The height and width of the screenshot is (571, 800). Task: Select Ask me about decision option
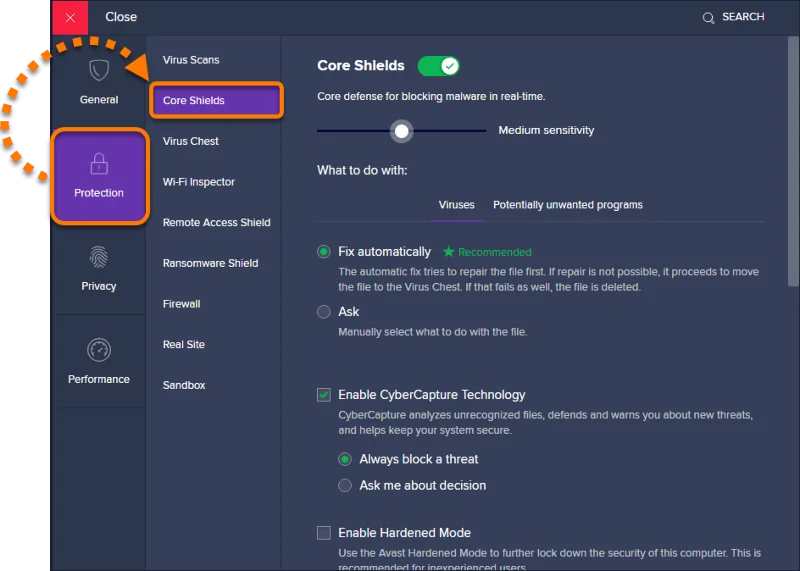click(345, 485)
